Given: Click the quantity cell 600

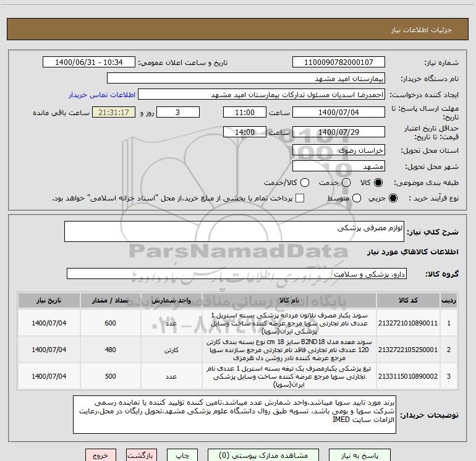Looking at the screenshot, I should tap(111, 323).
